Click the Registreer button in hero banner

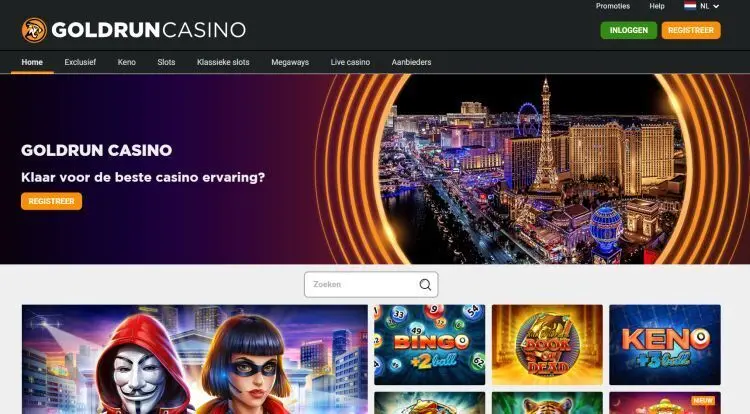(x=52, y=201)
